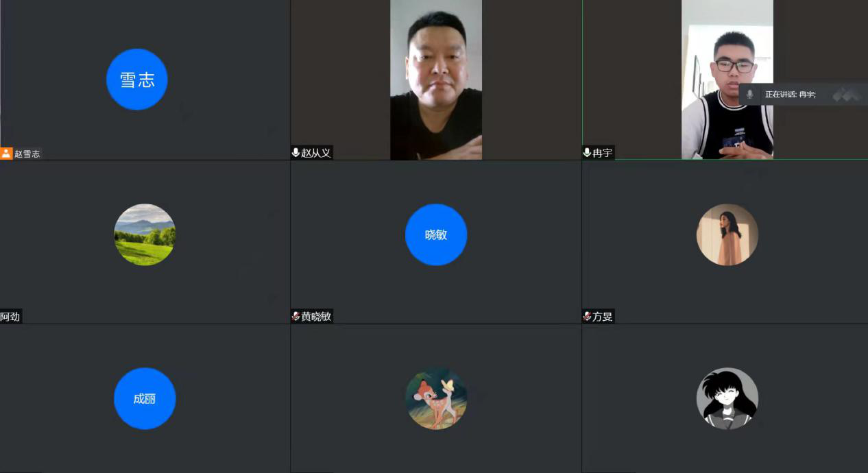The width and height of the screenshot is (868, 473).
Task: Click the blue 成丽 avatar circle
Action: coord(145,398)
